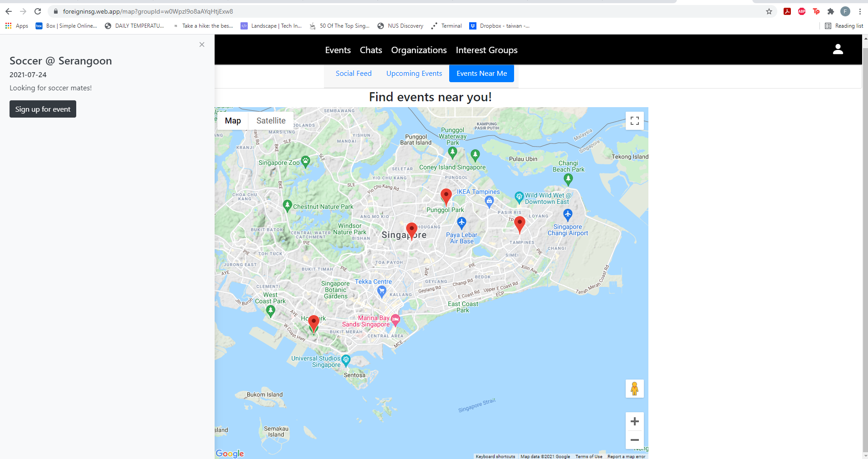
Task: Click the red event marker near W Coast Hwy
Action: tap(314, 324)
